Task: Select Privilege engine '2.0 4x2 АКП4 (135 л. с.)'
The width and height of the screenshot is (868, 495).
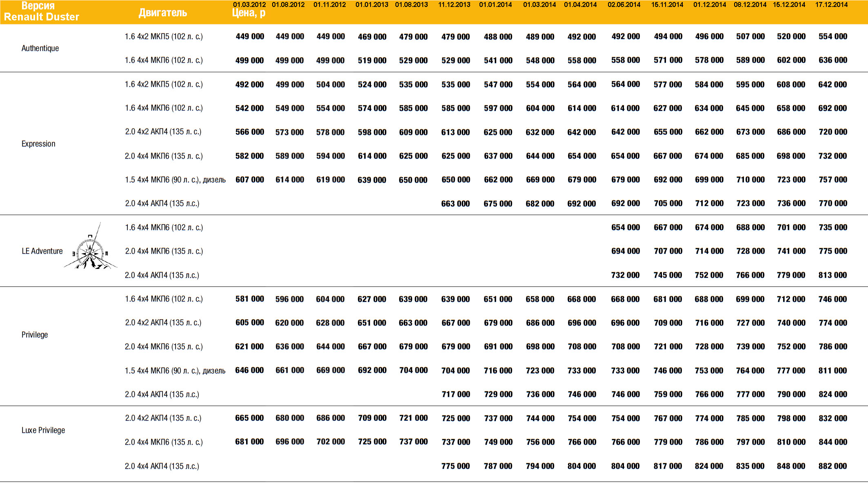Action: (163, 322)
